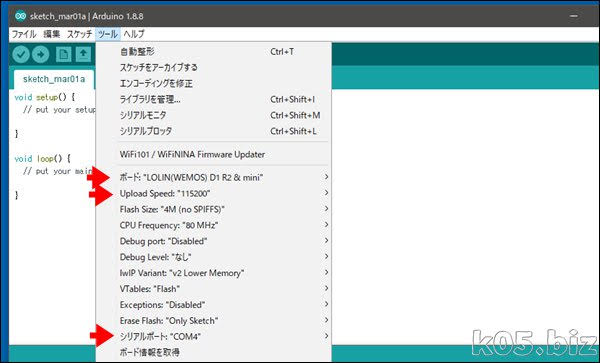This screenshot has width=600, height=363.
Task: Click the Upload arrow toolbar icon
Action: [41, 54]
